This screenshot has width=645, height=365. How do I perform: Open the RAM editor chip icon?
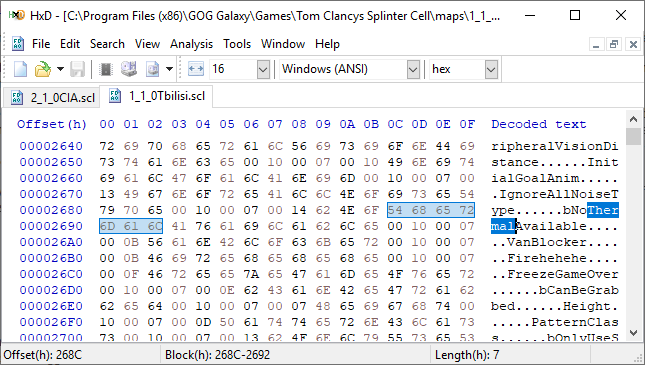click(106, 69)
